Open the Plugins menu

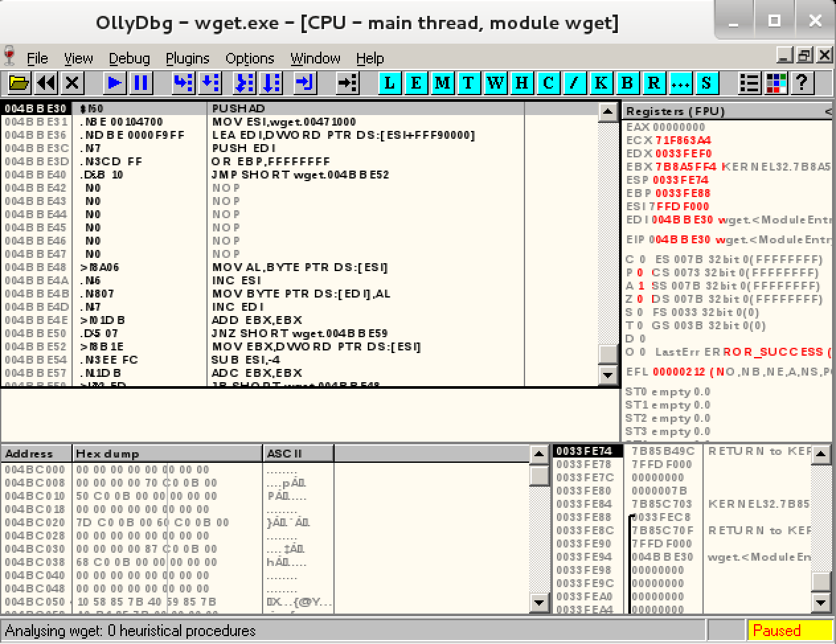[x=187, y=58]
